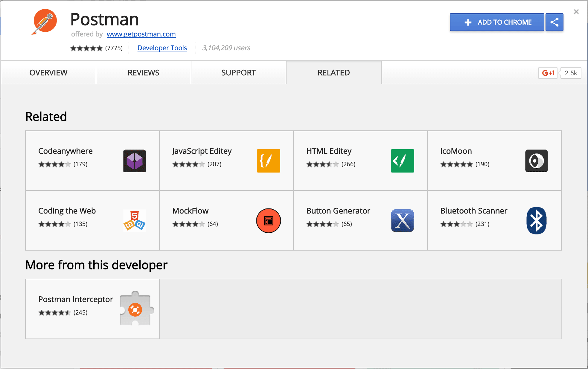Click Postman Interceptor's star rating (245)
This screenshot has height=369, width=588.
63,312
